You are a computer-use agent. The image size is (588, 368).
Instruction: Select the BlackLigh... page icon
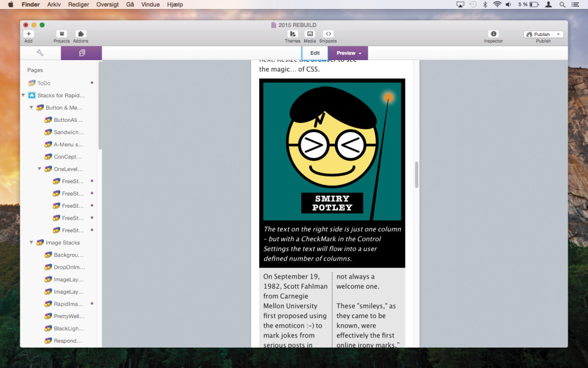pos(48,328)
